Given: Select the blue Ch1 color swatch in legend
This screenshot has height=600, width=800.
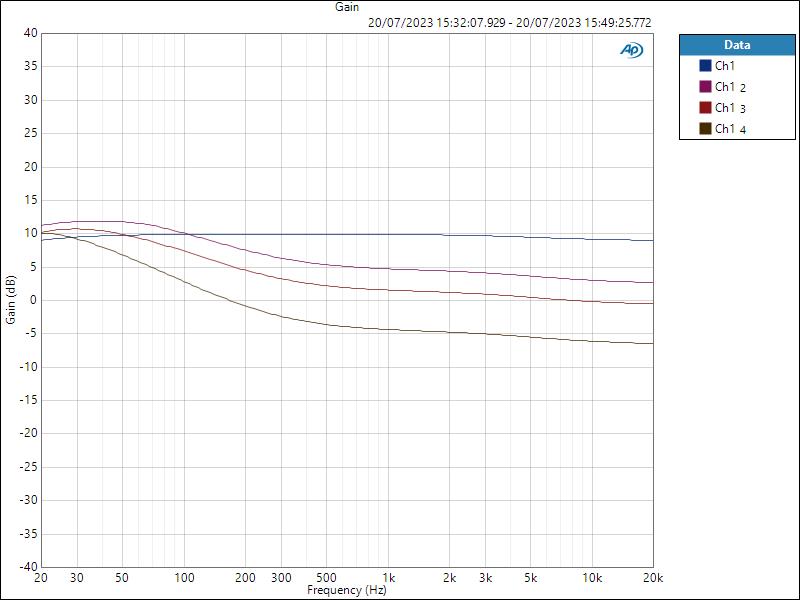Looking at the screenshot, I should pyautogui.click(x=705, y=66).
